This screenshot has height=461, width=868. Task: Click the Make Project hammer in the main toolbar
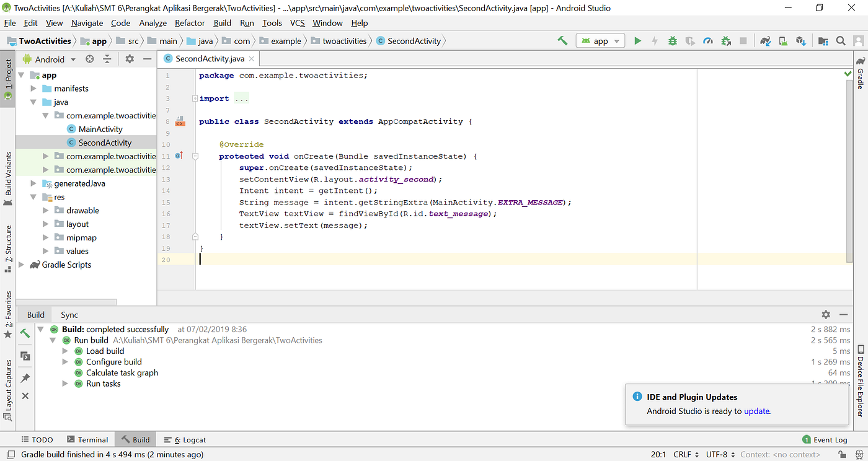coord(562,41)
